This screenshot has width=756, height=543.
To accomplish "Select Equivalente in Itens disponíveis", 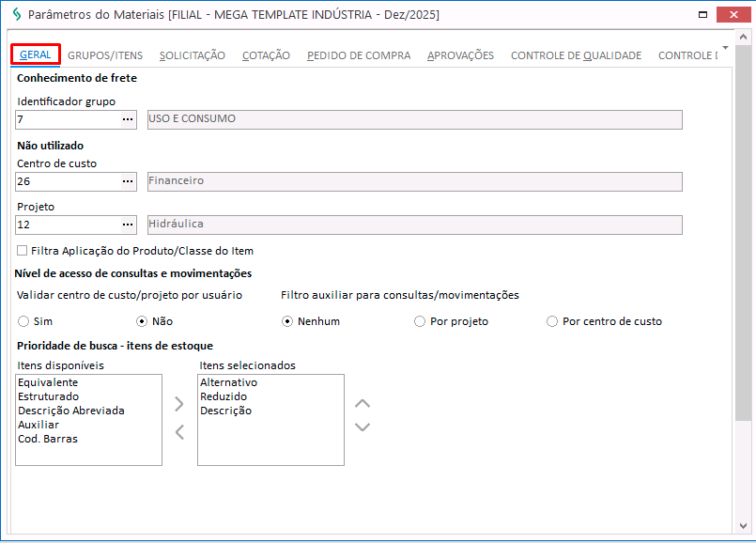I will tap(48, 382).
